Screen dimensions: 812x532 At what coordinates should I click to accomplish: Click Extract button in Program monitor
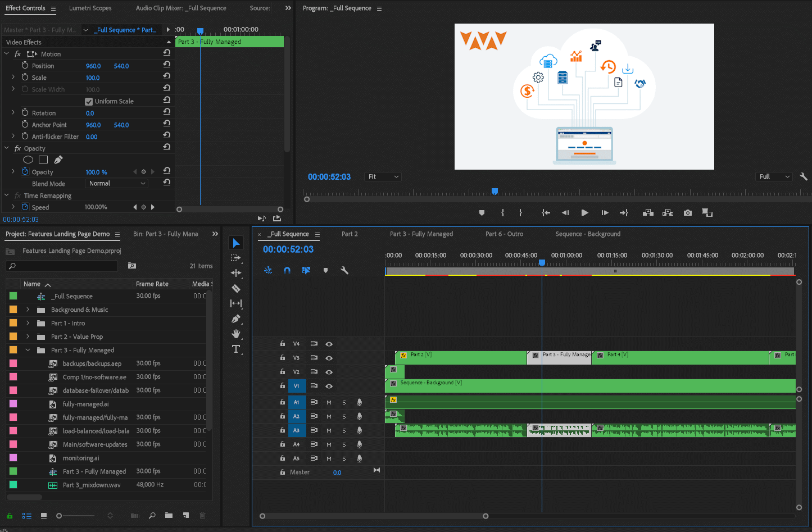[668, 213]
